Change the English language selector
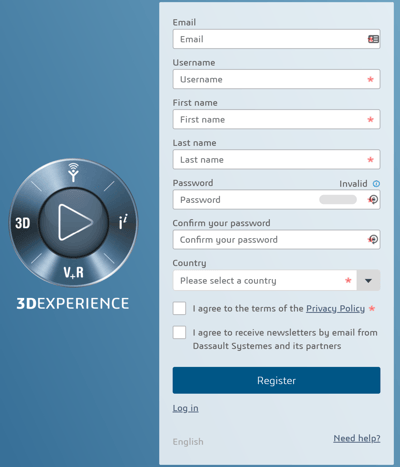This screenshot has width=400, height=467. (188, 442)
